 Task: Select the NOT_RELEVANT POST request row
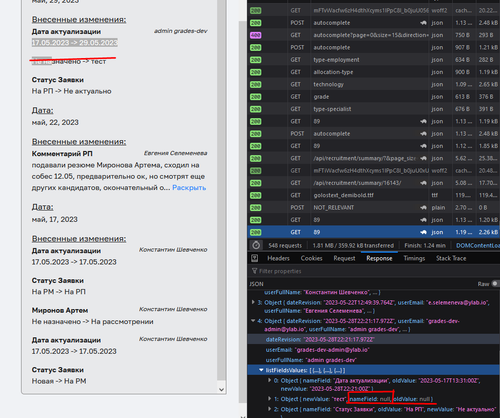click(374, 208)
